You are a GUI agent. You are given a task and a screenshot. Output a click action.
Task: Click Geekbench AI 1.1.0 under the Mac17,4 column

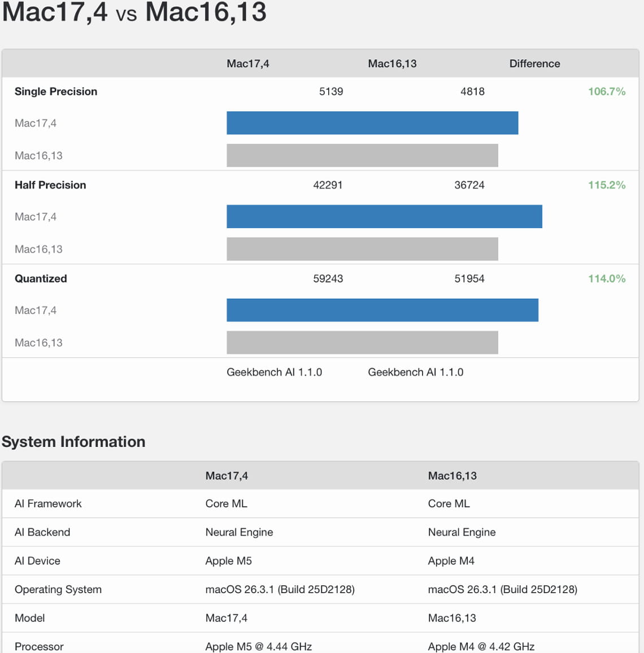[x=274, y=372]
